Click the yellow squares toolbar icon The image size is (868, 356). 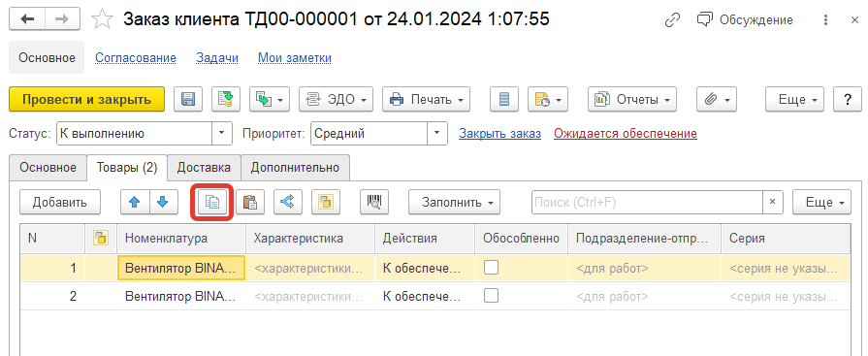click(326, 202)
